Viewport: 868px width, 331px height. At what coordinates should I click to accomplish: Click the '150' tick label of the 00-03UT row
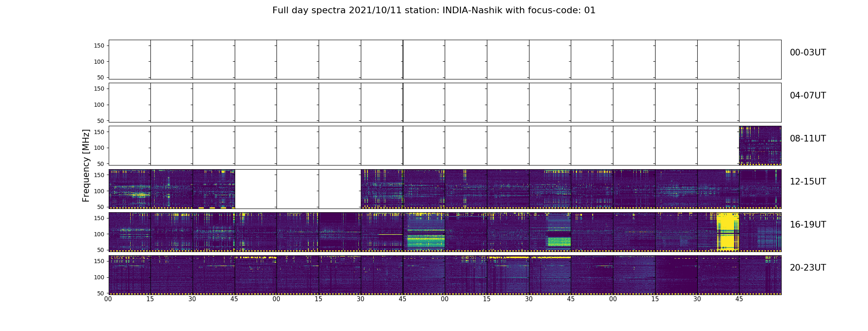pos(99,46)
